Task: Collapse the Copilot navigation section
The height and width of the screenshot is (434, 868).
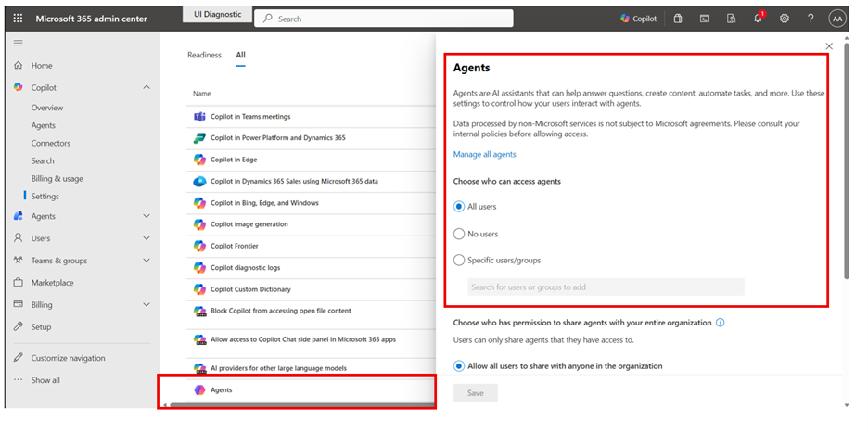Action: pyautogui.click(x=147, y=87)
